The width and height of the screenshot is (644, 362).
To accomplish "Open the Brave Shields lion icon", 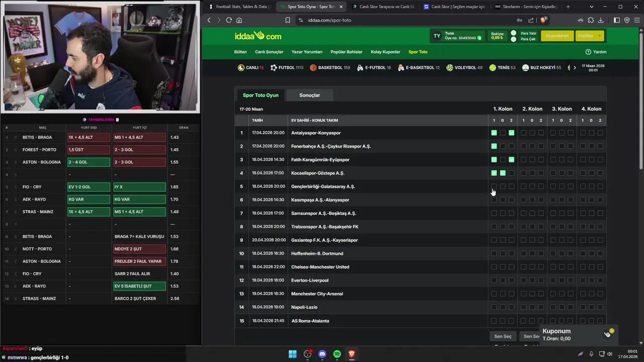I will coord(543,20).
